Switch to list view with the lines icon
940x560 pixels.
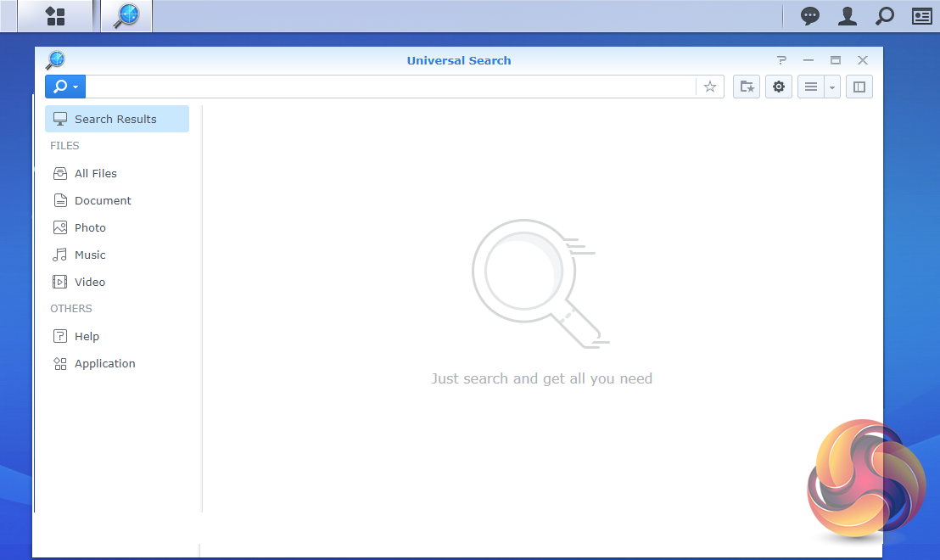click(x=811, y=87)
